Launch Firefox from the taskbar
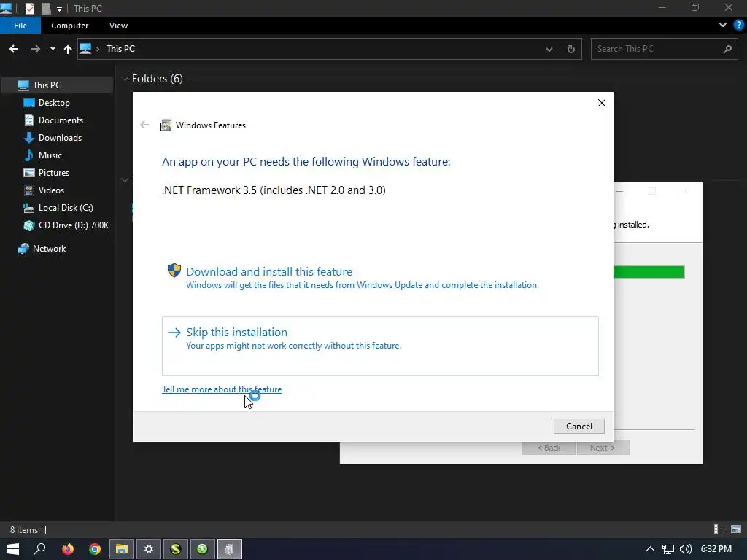This screenshot has height=560, width=747. click(68, 549)
